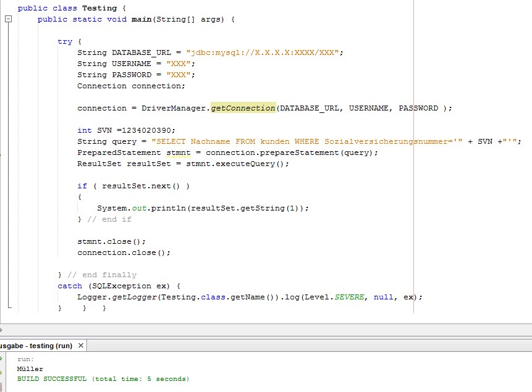Close the testing (run) output tab
The image size is (532, 392).
pos(81,345)
